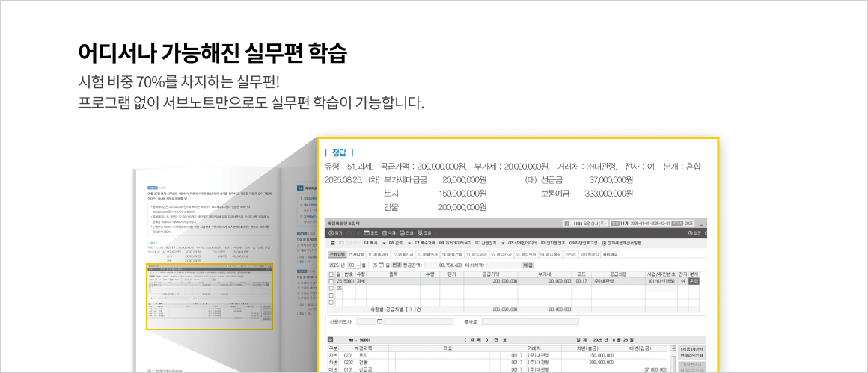
Task: Click the 현금잔액 88,754,420 field
Action: (444, 265)
